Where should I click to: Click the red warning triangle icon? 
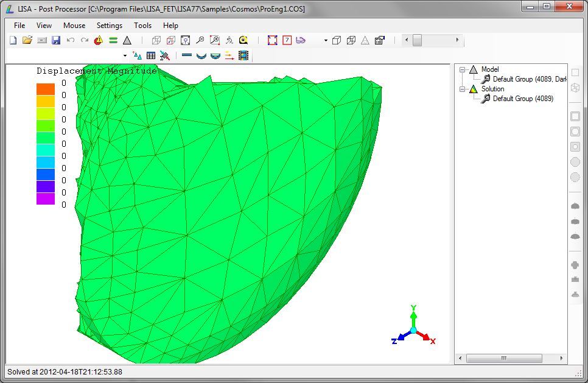(99, 40)
